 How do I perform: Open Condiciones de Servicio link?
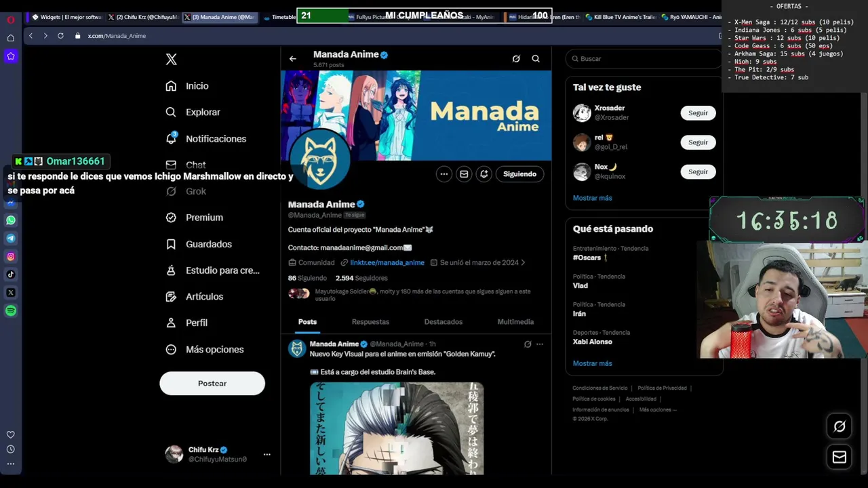click(x=599, y=388)
